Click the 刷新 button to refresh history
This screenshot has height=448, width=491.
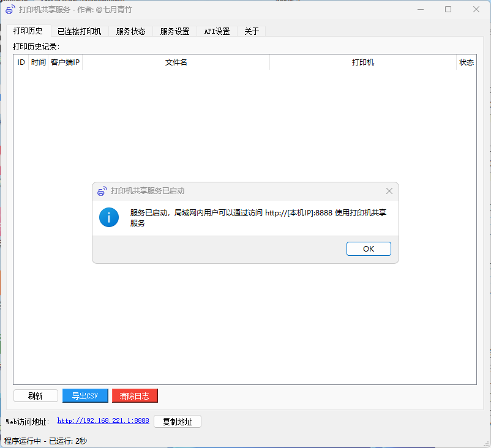tap(36, 395)
